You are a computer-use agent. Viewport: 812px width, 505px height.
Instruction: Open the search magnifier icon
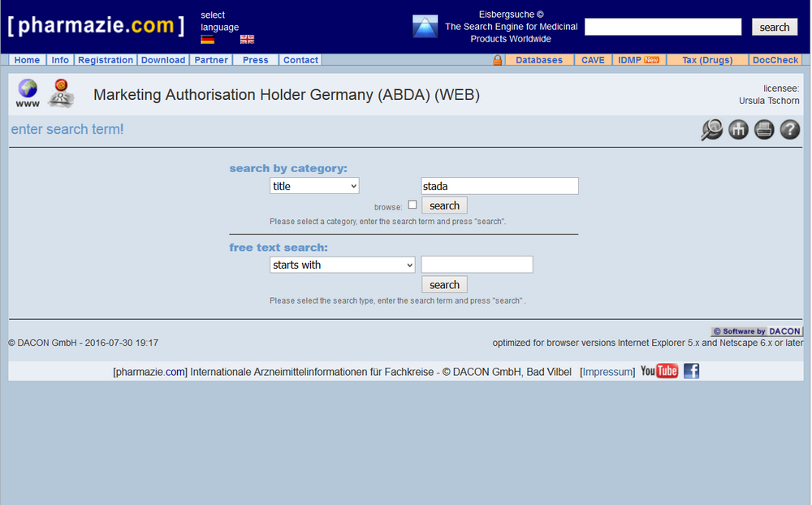point(711,129)
